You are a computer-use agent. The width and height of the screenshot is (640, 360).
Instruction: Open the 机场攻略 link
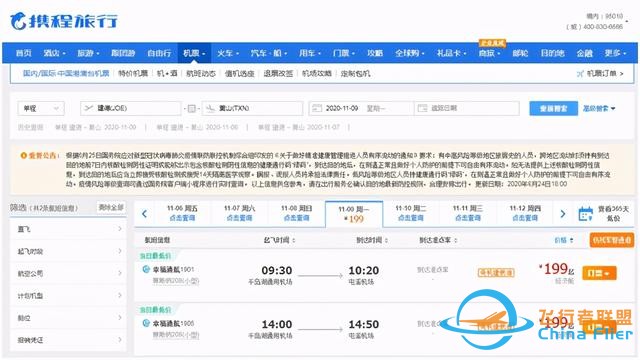point(317,74)
